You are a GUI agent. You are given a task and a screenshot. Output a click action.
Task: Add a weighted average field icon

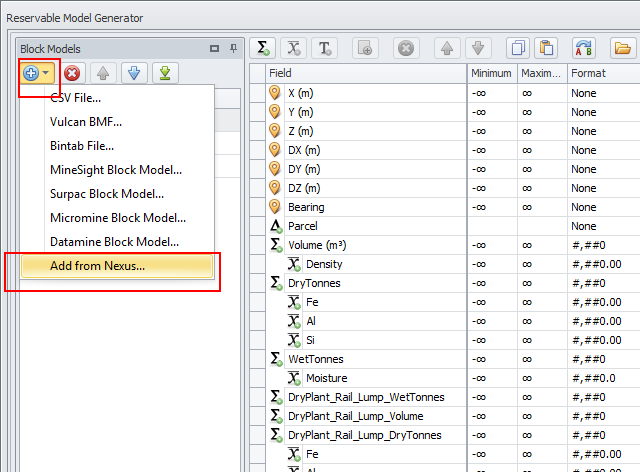coord(294,48)
